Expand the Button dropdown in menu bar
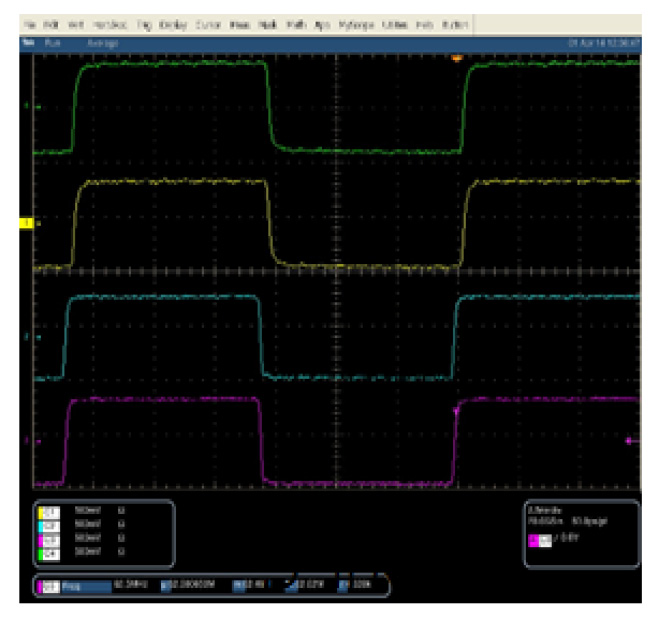 click(x=453, y=24)
